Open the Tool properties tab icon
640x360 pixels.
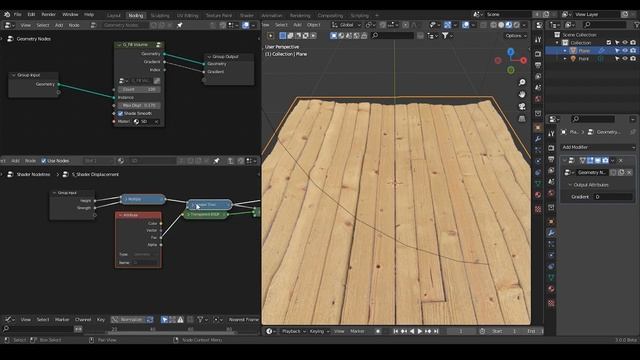551,133
